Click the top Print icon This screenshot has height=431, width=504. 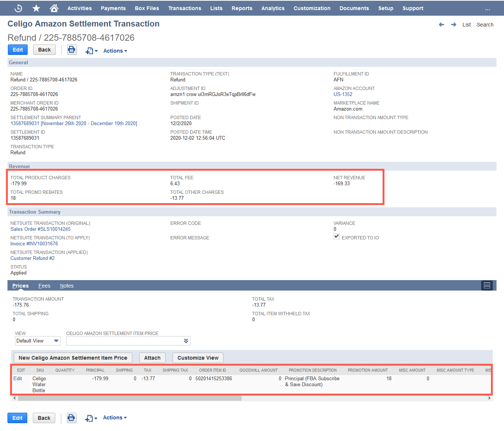[72, 50]
